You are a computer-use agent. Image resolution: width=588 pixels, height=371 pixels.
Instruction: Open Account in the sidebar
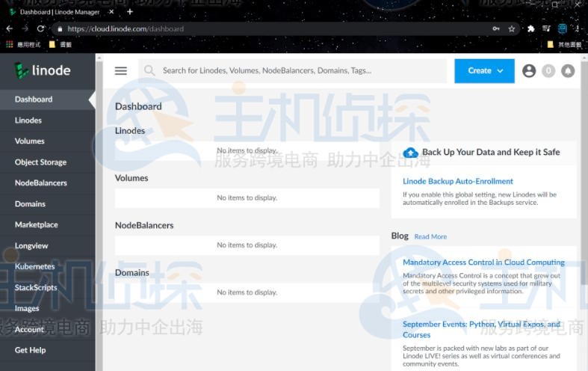coord(48,329)
